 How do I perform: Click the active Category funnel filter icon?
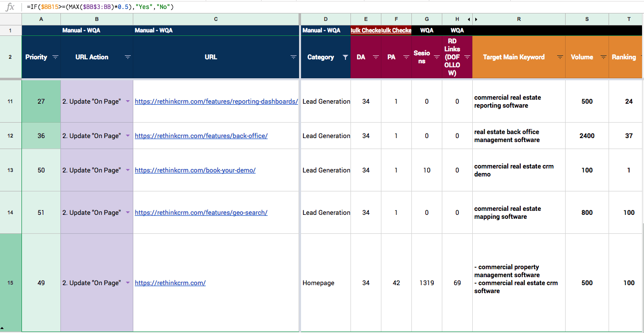click(x=345, y=57)
